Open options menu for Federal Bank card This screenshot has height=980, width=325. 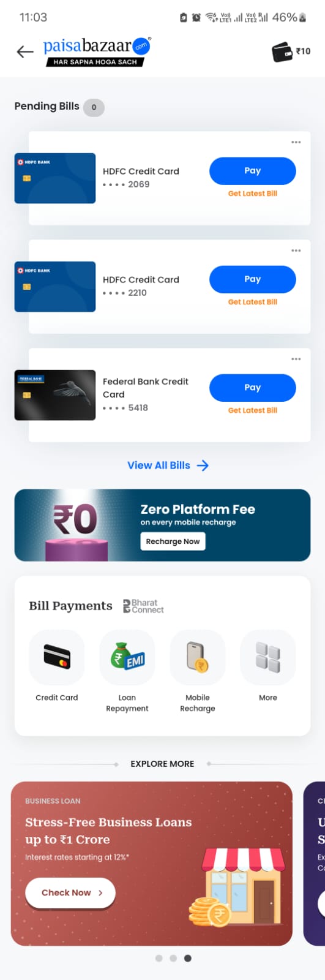click(x=296, y=359)
